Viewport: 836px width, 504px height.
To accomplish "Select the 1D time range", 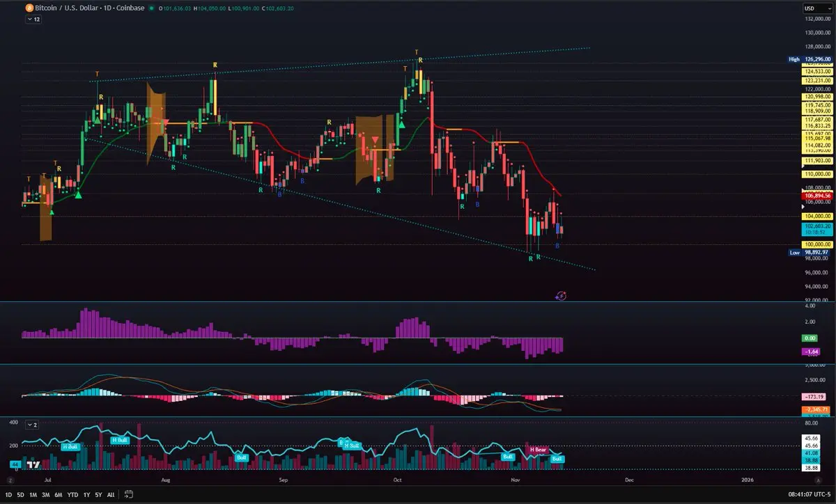I will [9, 495].
